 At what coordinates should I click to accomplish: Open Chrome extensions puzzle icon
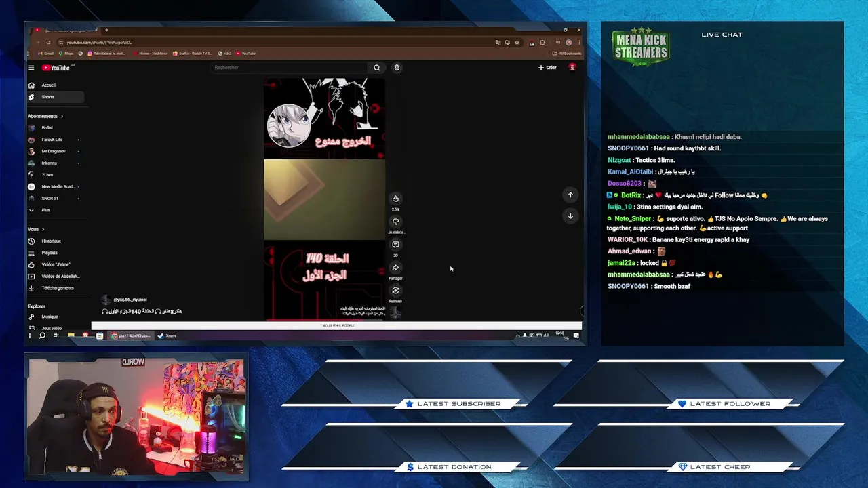point(542,43)
